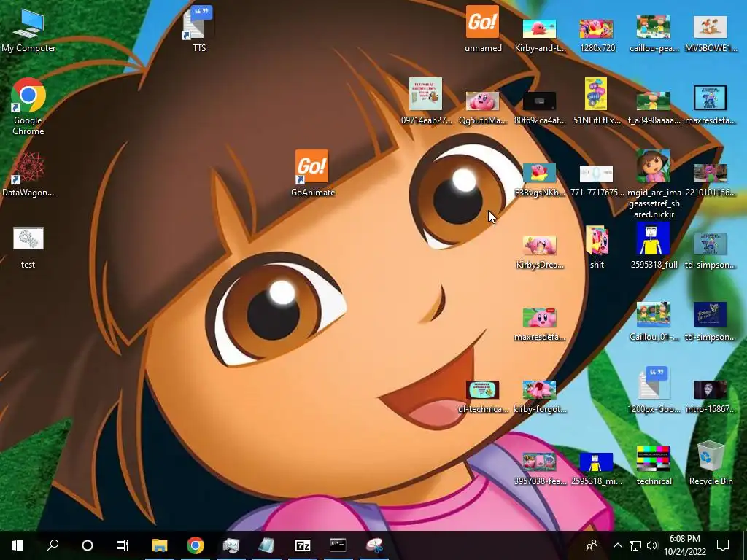This screenshot has height=560, width=747.
Task: Select the 09714eab27... image file
Action: (426, 101)
